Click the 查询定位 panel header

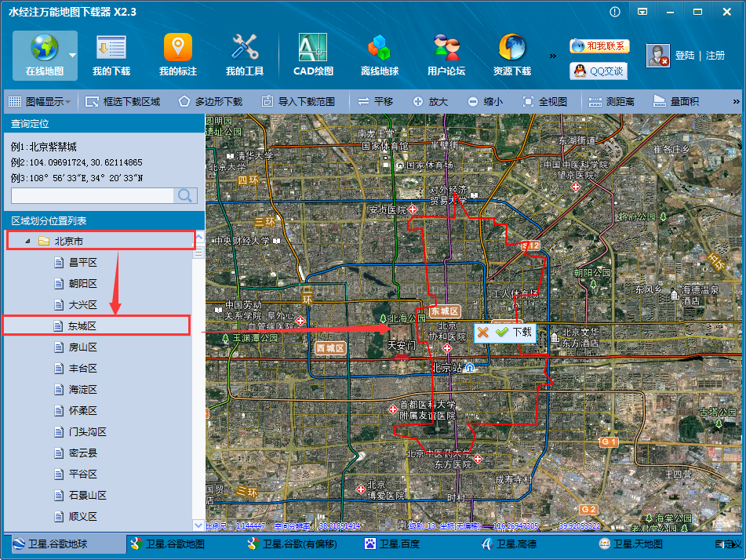click(x=104, y=124)
